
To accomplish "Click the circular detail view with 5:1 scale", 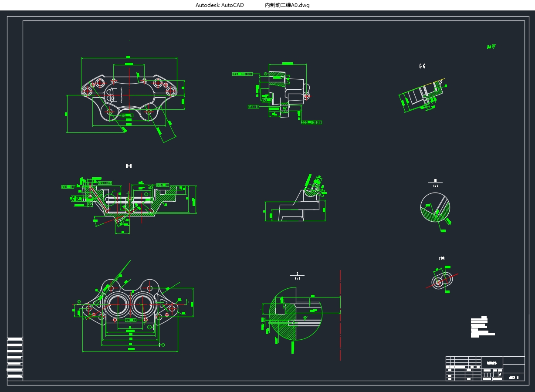I will pyautogui.click(x=435, y=208).
